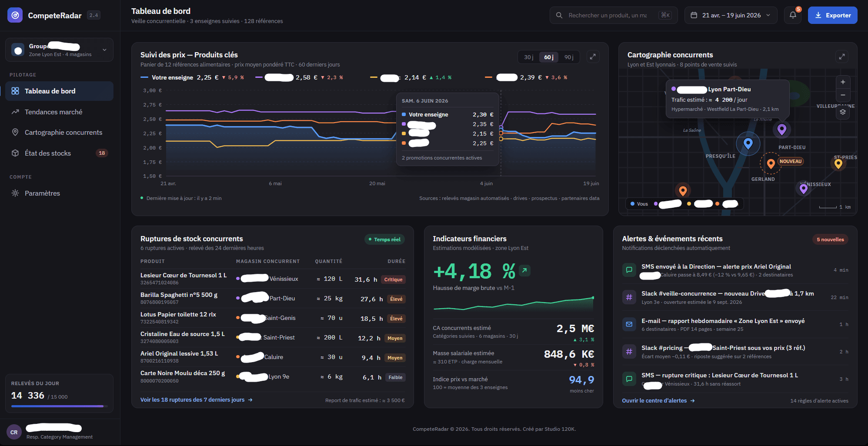Screen dimensions: 868x446
Task: Toggle the Vous marker in the map legend
Action: (639, 204)
